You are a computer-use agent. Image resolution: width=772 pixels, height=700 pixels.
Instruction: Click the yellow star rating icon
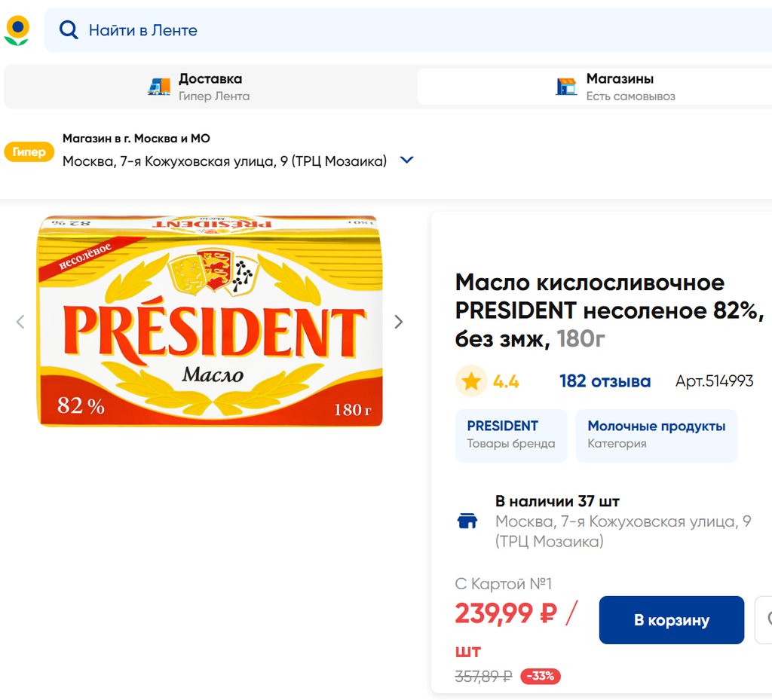[x=471, y=381]
